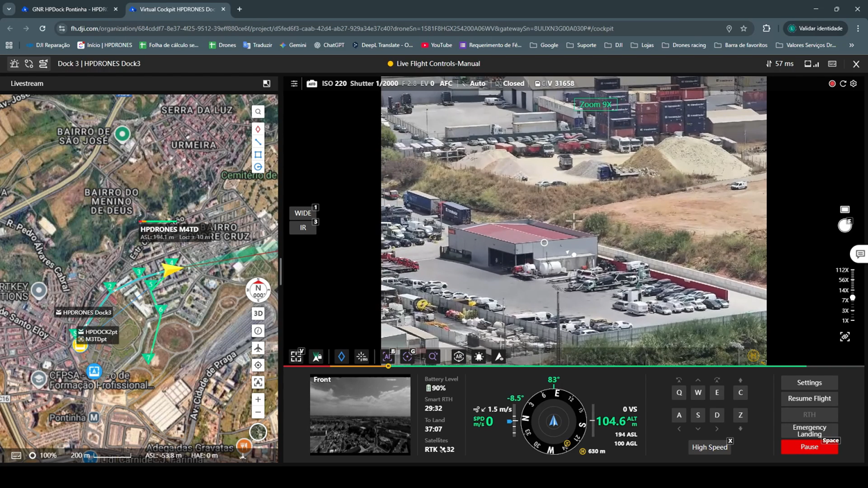Screen dimensions: 868x488
Task: Click the 14X mark on zoom slider
Action: (x=844, y=290)
